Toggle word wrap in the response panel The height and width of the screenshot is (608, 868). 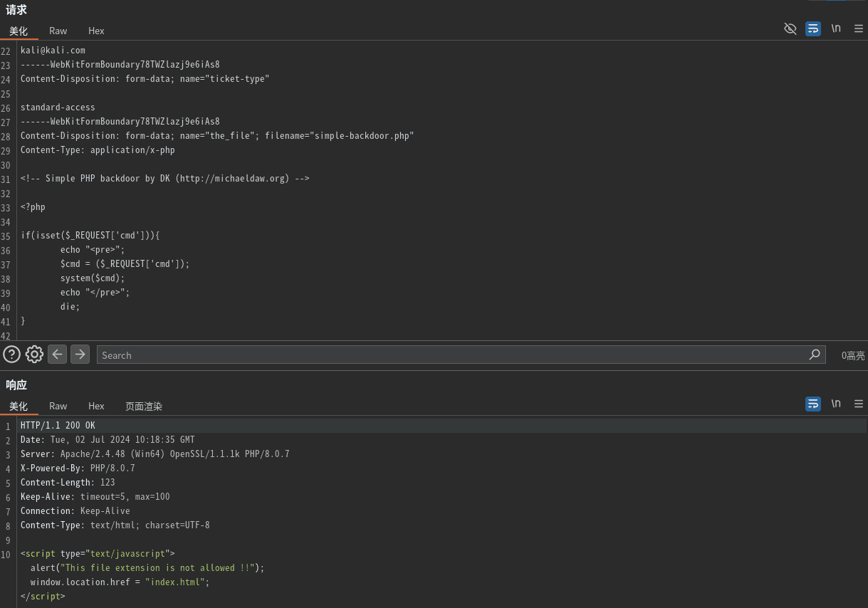point(813,404)
